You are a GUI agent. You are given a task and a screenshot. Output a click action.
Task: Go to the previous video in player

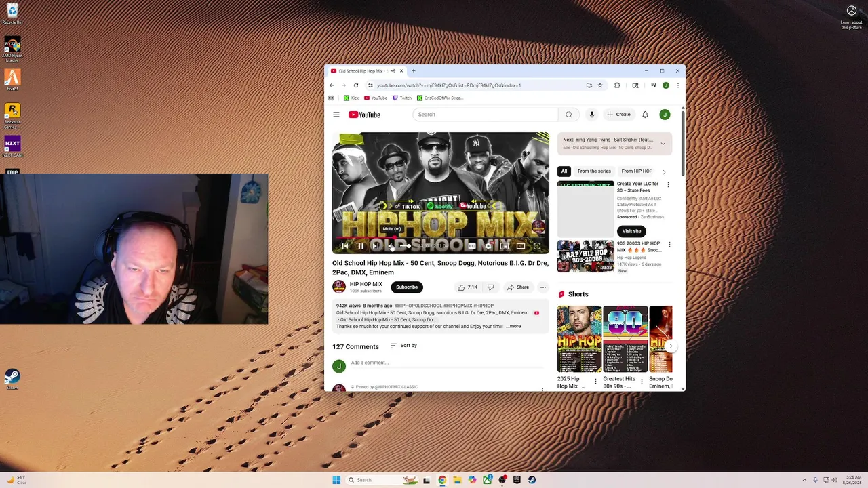pos(345,246)
